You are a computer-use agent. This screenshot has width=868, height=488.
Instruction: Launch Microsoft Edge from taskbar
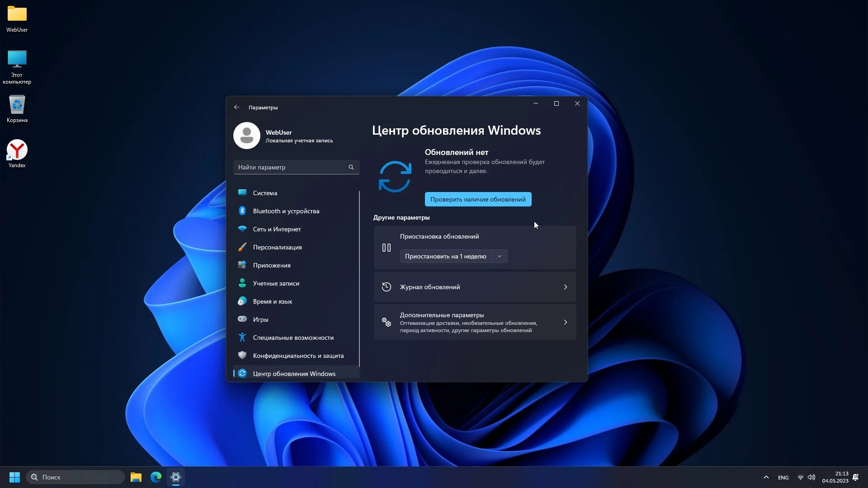coord(156,477)
